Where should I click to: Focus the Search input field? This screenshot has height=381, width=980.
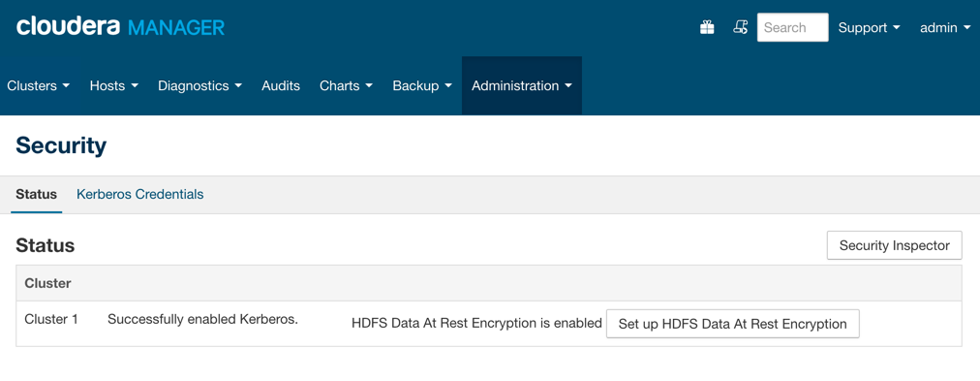click(x=792, y=27)
